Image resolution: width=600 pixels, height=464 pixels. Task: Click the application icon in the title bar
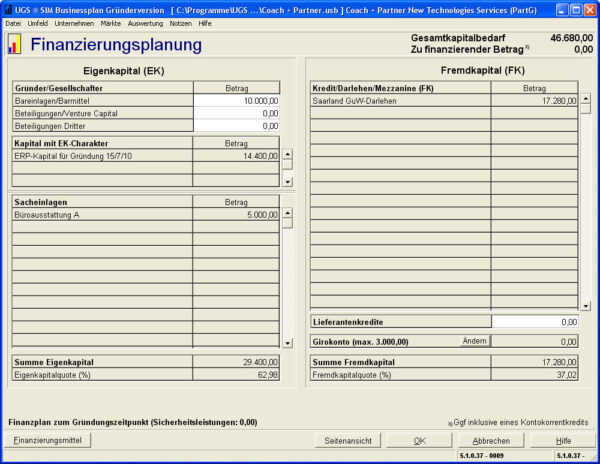pyautogui.click(x=8, y=10)
